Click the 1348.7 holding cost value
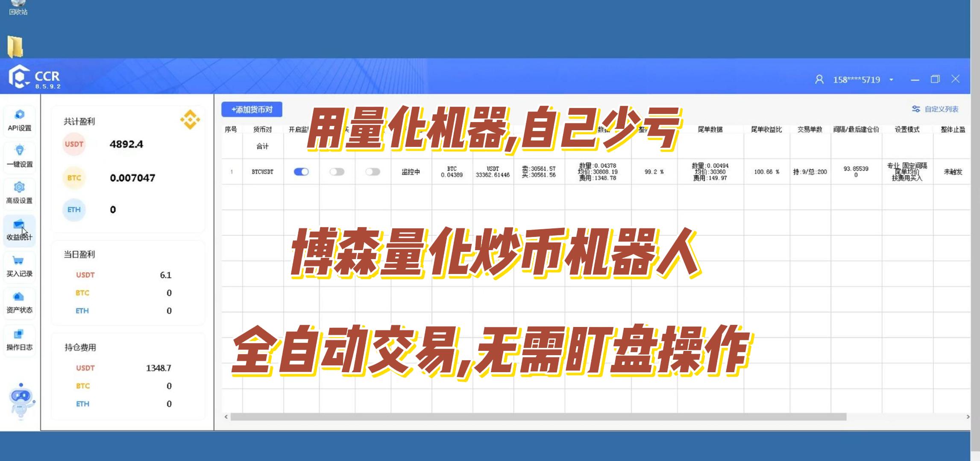 tap(158, 368)
